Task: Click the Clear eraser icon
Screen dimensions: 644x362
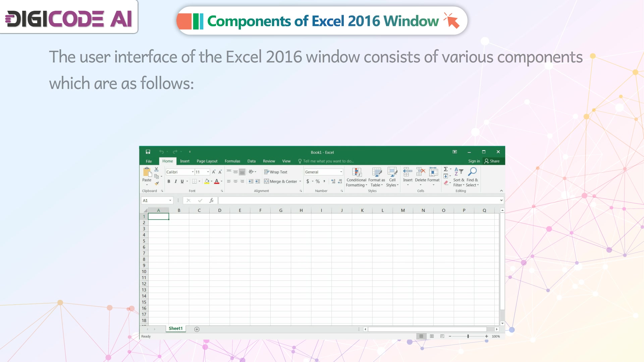Action: click(x=446, y=183)
